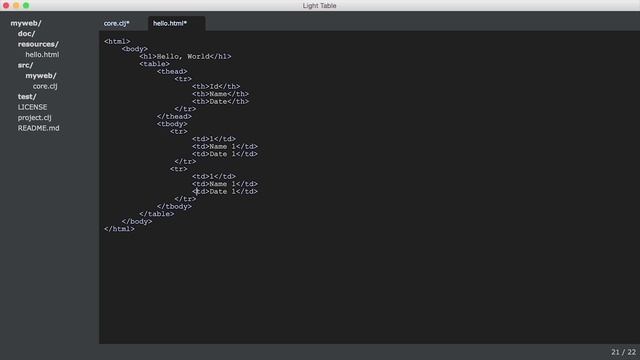The width and height of the screenshot is (640, 360).
Task: Collapse the src/ folder
Action: pyautogui.click(x=25, y=65)
